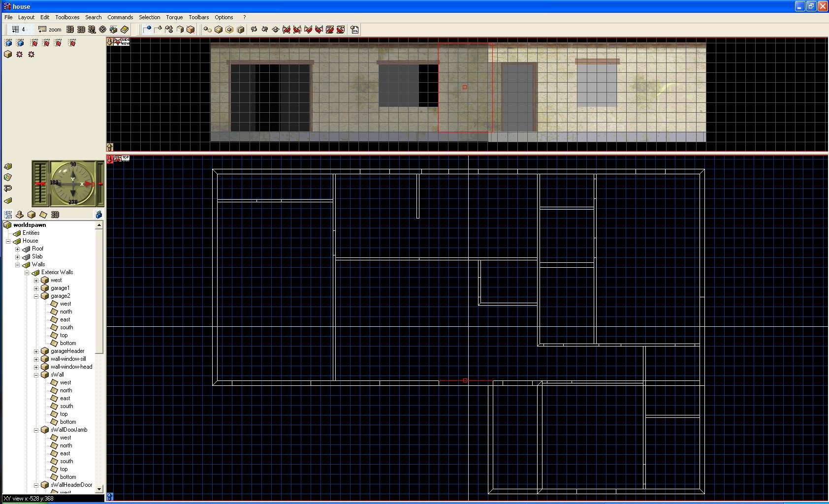
Task: Expand the garageHeader node
Action: coord(36,351)
